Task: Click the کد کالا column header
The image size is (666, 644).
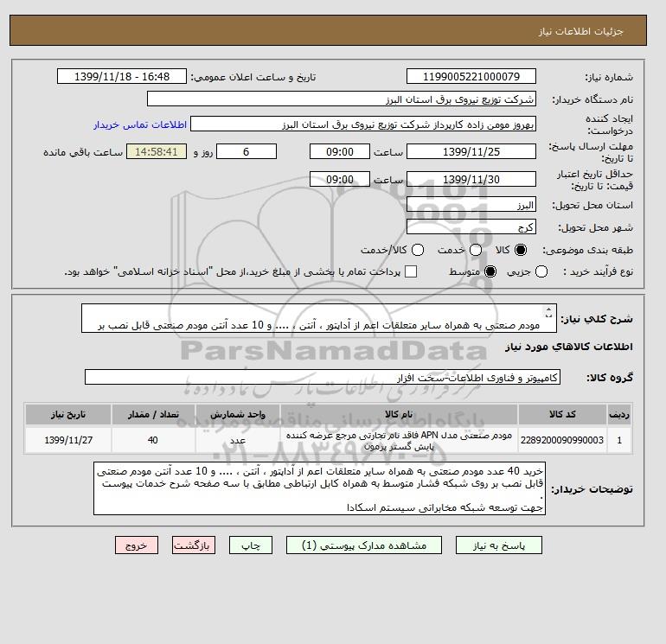Action: click(562, 415)
